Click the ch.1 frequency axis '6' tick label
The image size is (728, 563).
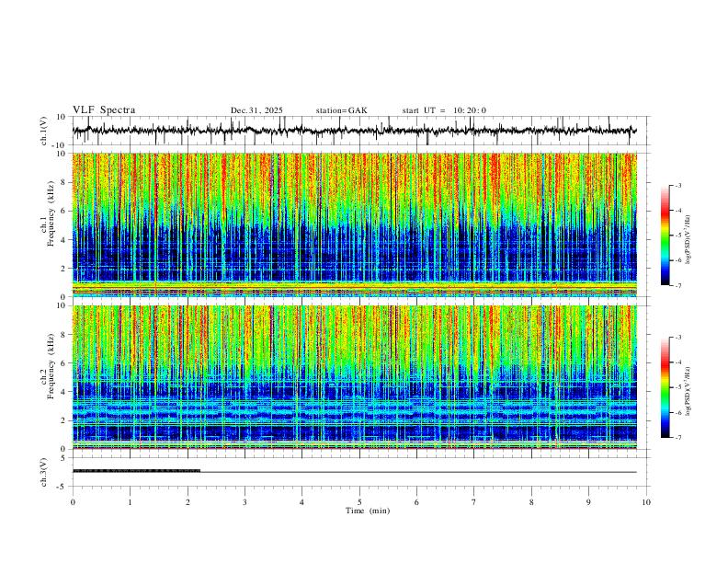63,211
